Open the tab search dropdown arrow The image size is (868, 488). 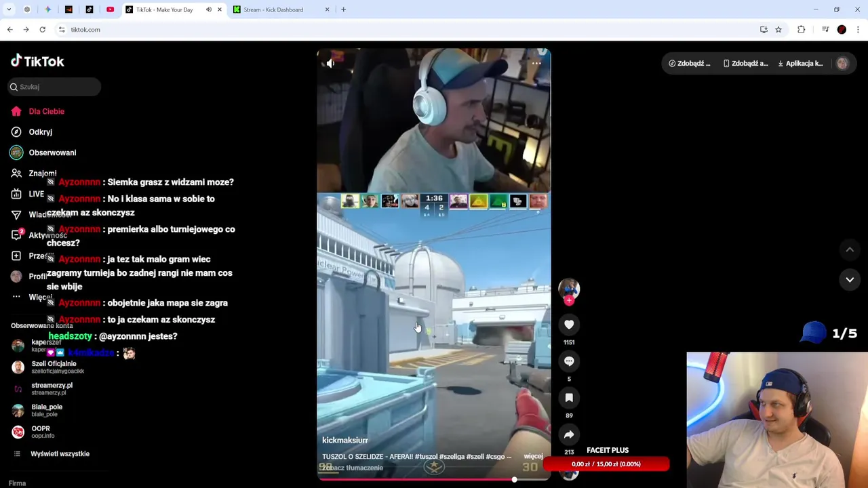[x=9, y=9]
